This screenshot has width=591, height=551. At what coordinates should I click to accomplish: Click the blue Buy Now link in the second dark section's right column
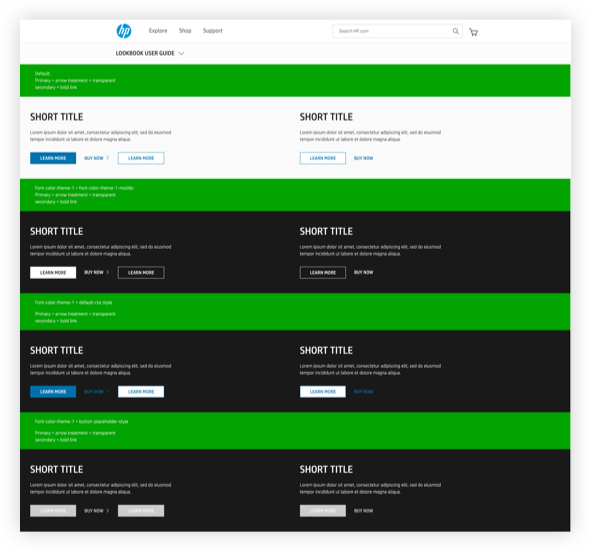(x=363, y=392)
